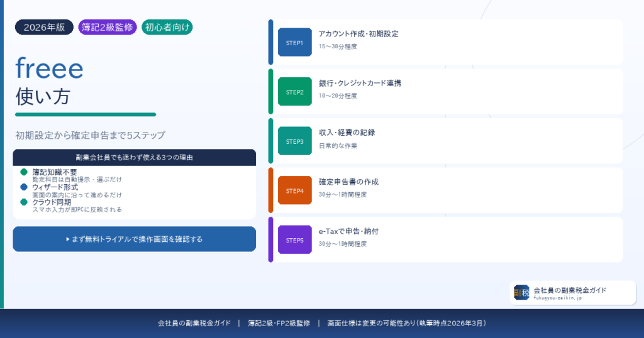Select the 簿記2級監修 tag

click(107, 27)
